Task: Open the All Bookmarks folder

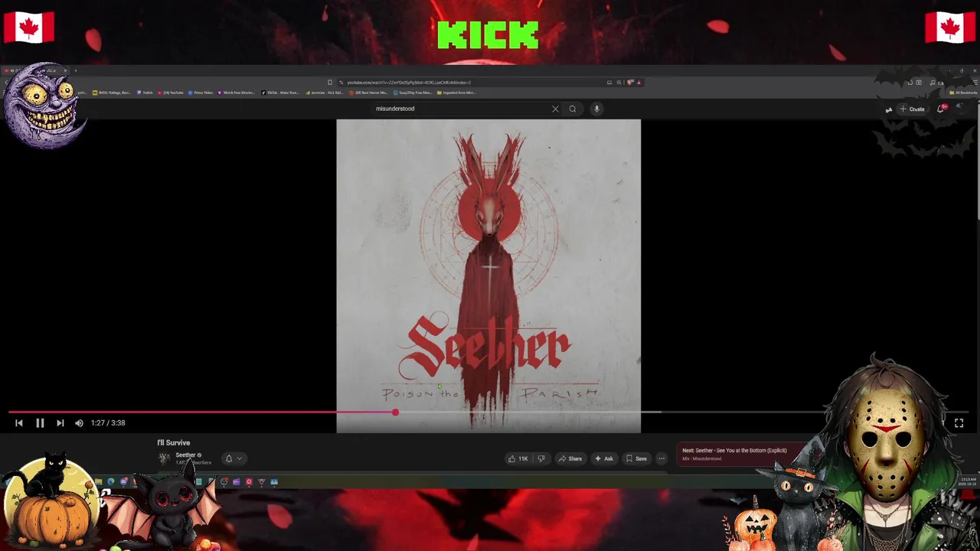Action: coord(963,93)
